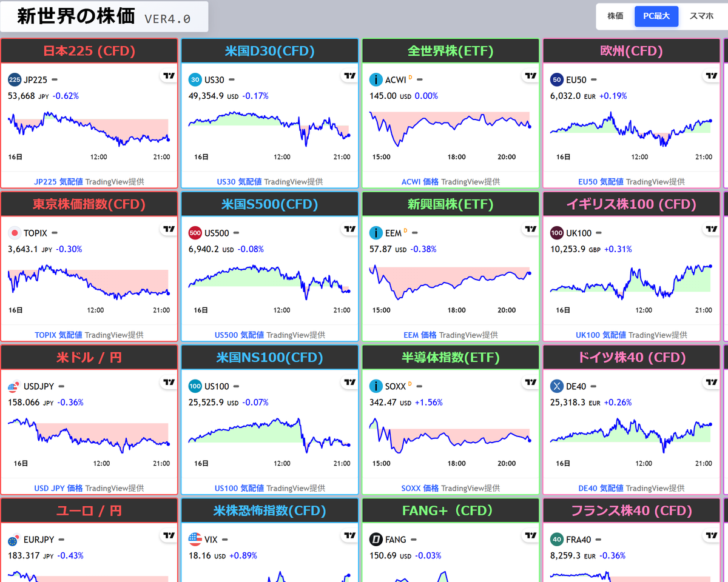Click the 日本225 (CFD) card header
Viewport: 728px width, 582px height.
click(x=89, y=51)
